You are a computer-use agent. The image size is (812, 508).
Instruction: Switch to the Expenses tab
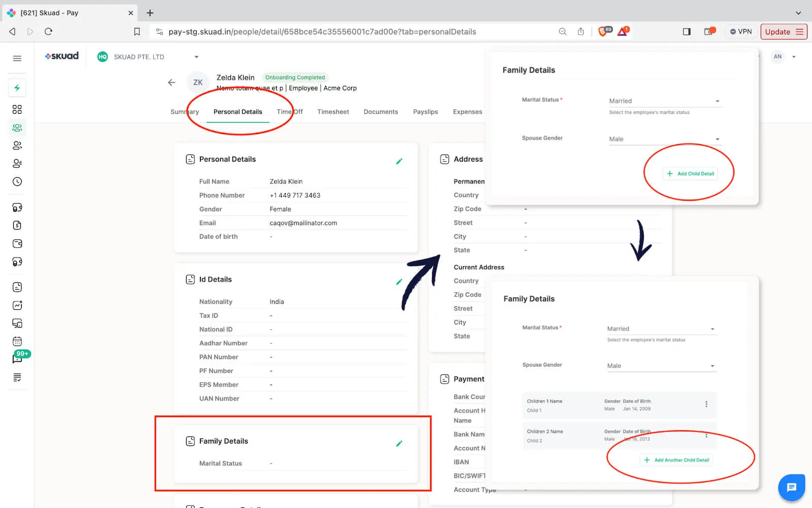pos(467,112)
